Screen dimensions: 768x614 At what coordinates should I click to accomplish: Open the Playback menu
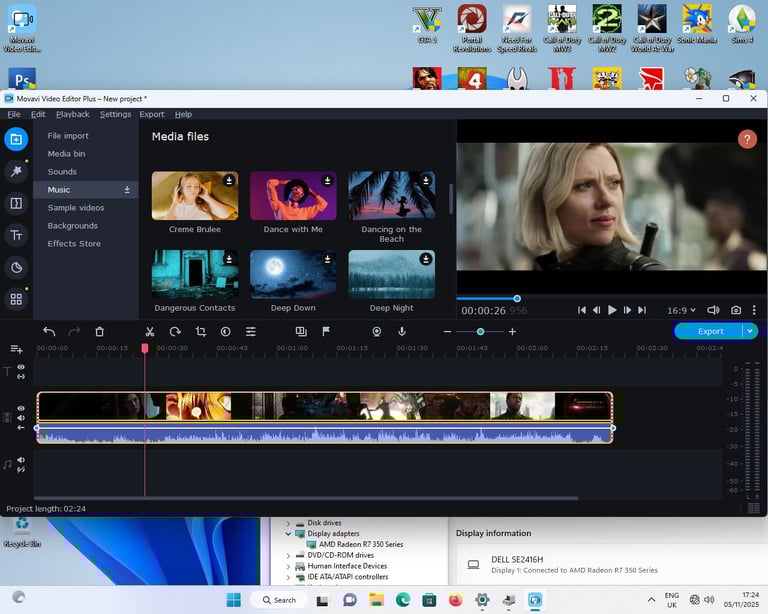(x=72, y=114)
